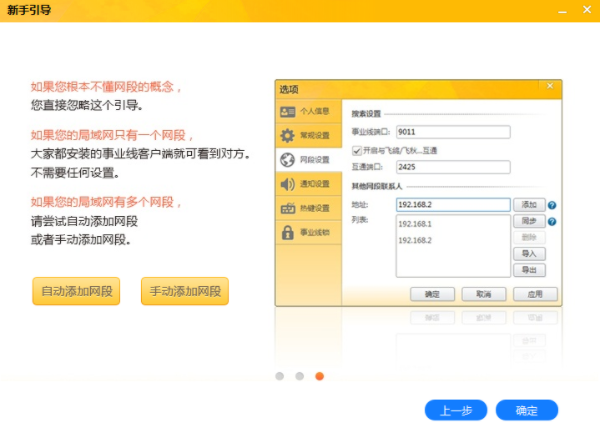The image size is (600, 441).
Task: Click the 事业线端口 field showing 9011
Action: pyautogui.click(x=453, y=132)
